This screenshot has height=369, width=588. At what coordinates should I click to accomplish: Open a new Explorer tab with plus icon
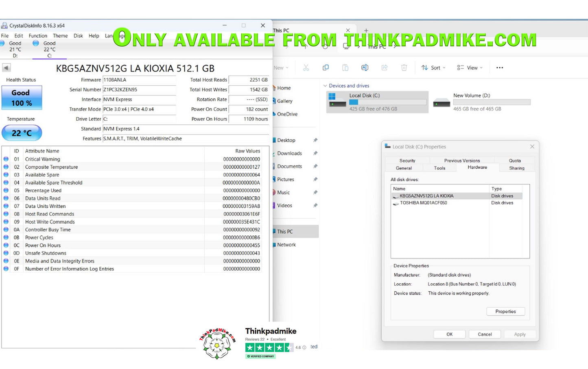point(366,30)
